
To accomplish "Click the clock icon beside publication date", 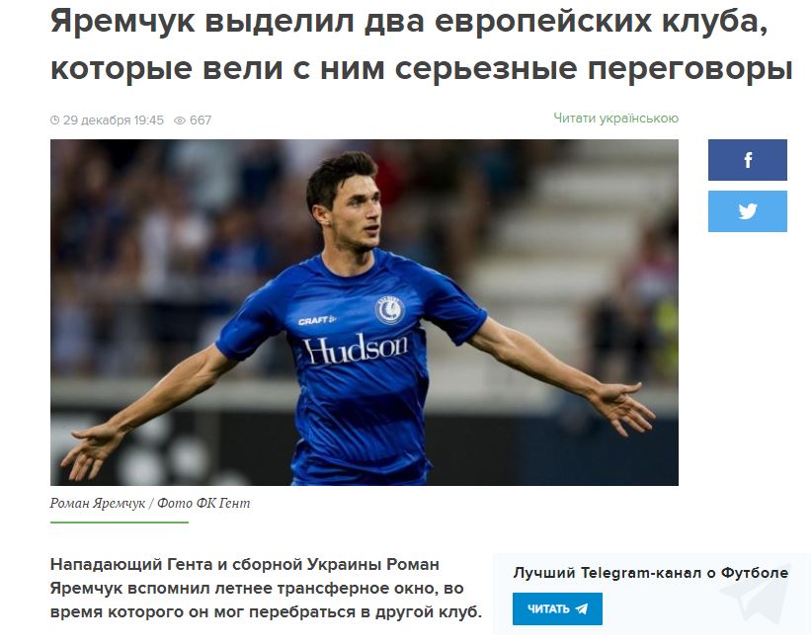I will pos(55,121).
